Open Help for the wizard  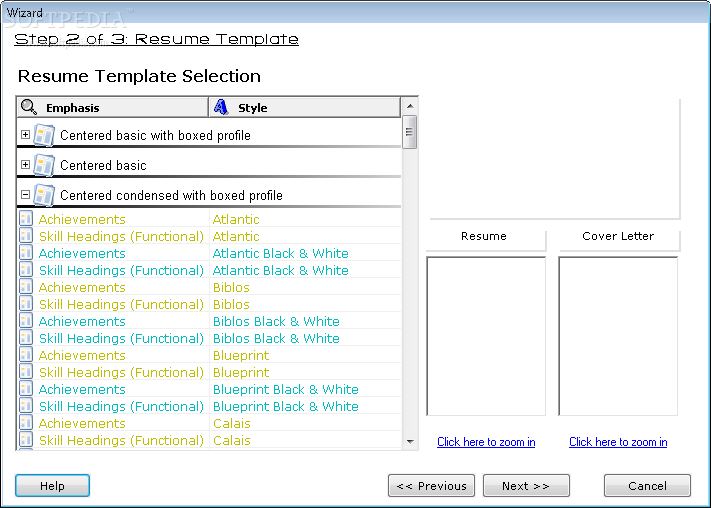(x=52, y=486)
